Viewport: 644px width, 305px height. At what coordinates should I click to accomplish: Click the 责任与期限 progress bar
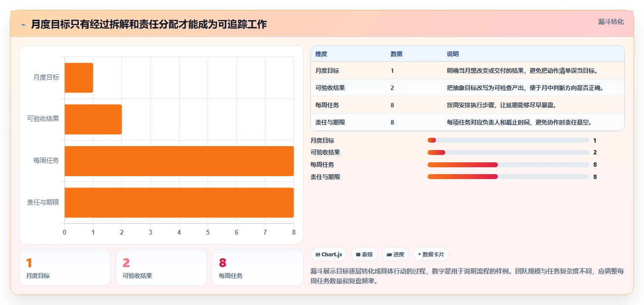pos(508,177)
